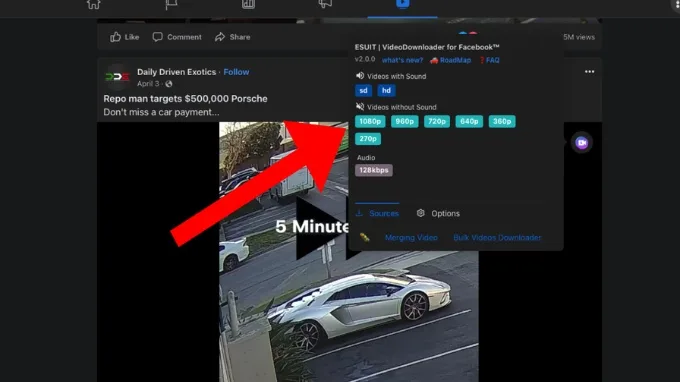Click the speaker icon by Videos with Sound
680x382 pixels.
[x=360, y=76]
